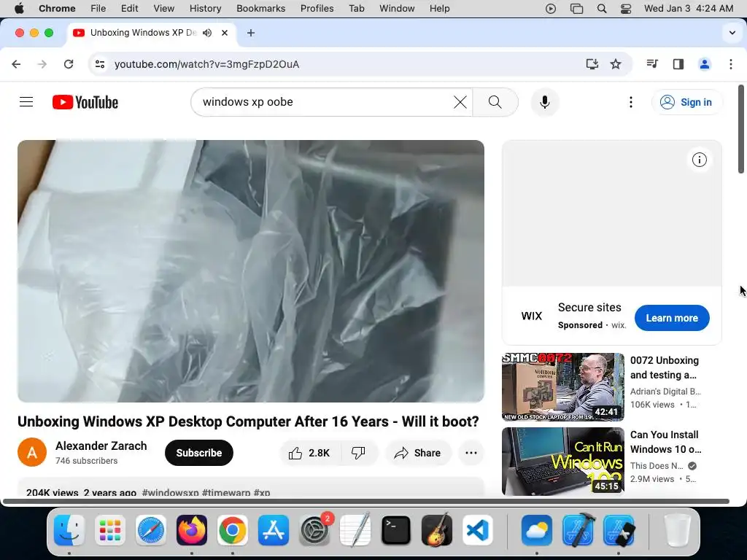The image size is (747, 560).
Task: Click the URL address bar
Action: click(343, 64)
